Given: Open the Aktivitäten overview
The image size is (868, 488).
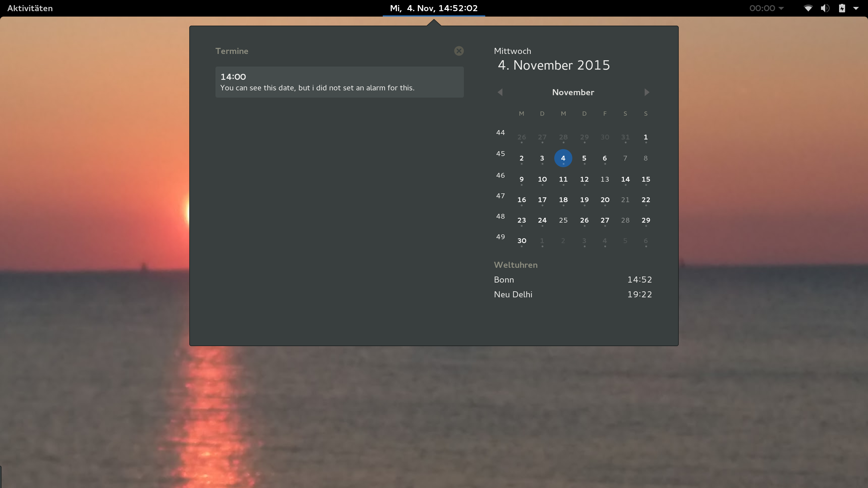Looking at the screenshot, I should pyautogui.click(x=30, y=8).
